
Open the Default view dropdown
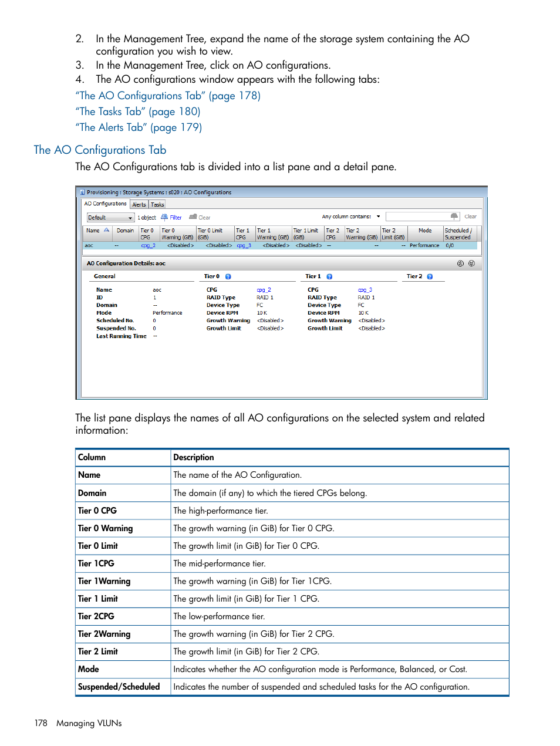point(110,218)
